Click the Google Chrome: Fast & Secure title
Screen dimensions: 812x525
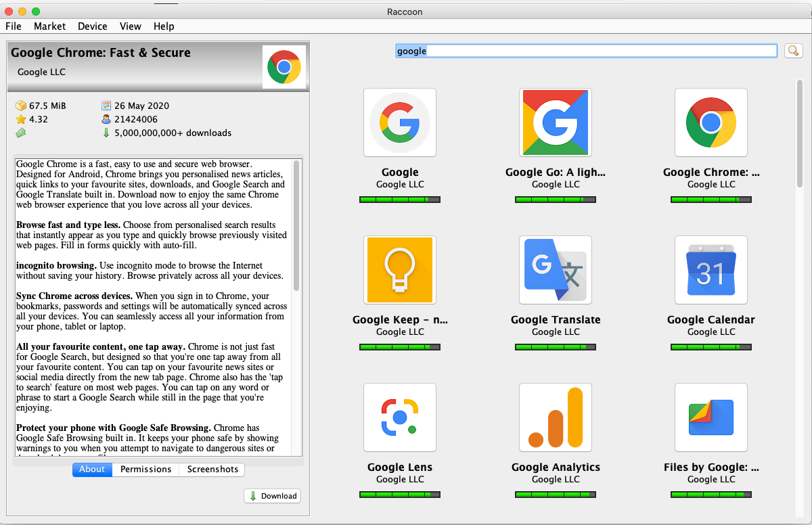tap(101, 53)
